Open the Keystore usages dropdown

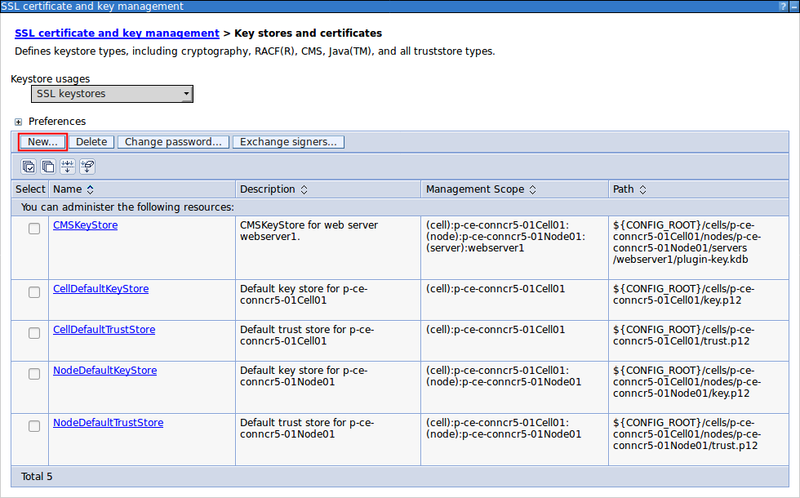pyautogui.click(x=112, y=94)
